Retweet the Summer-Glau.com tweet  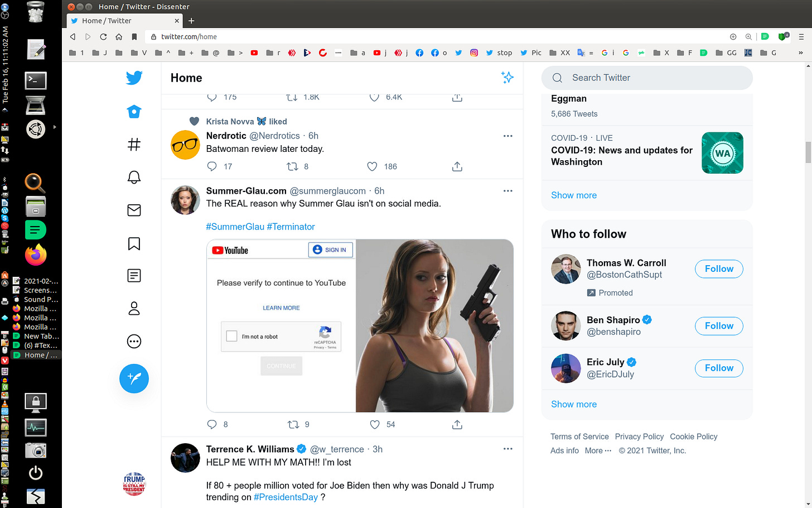tap(293, 424)
